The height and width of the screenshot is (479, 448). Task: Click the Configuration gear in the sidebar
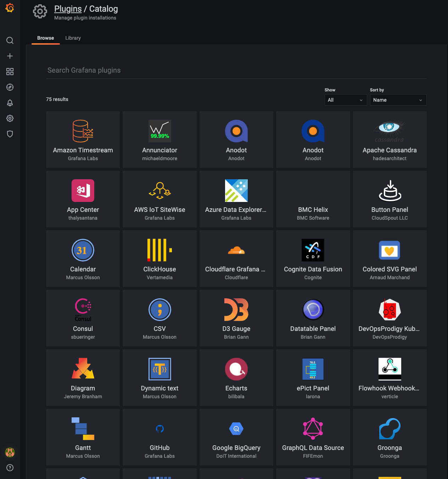click(x=10, y=118)
